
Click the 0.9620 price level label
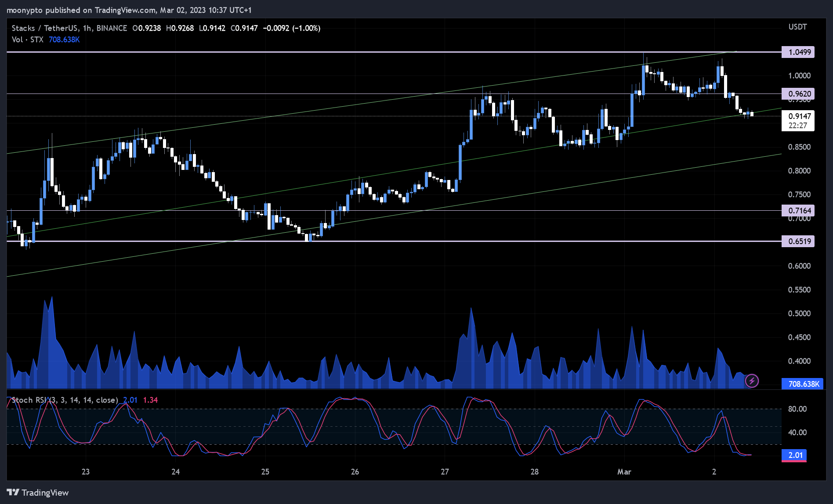(798, 94)
